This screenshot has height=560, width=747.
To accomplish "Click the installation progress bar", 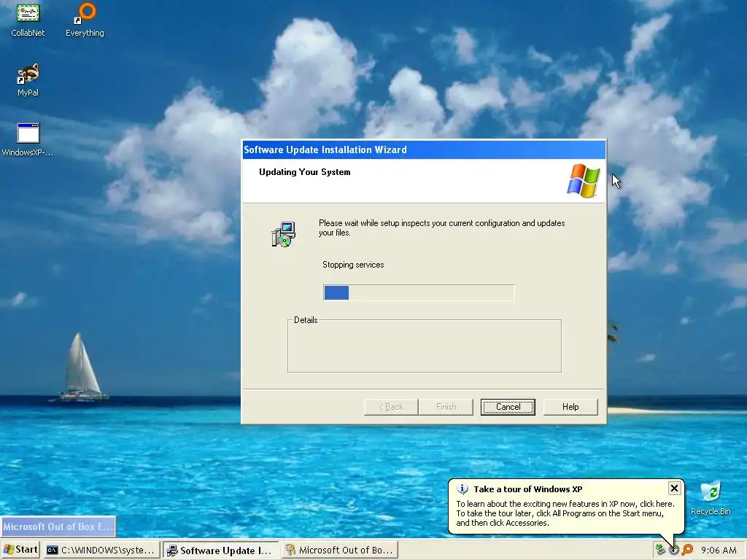I will click(x=419, y=292).
